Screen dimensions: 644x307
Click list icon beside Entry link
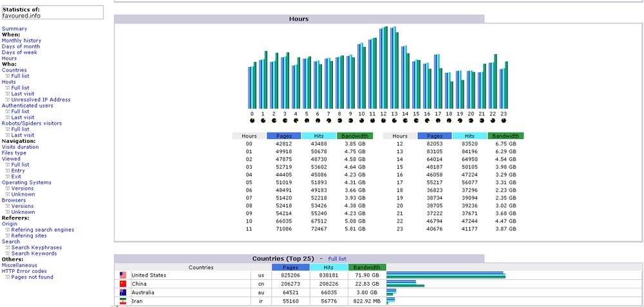(8, 171)
